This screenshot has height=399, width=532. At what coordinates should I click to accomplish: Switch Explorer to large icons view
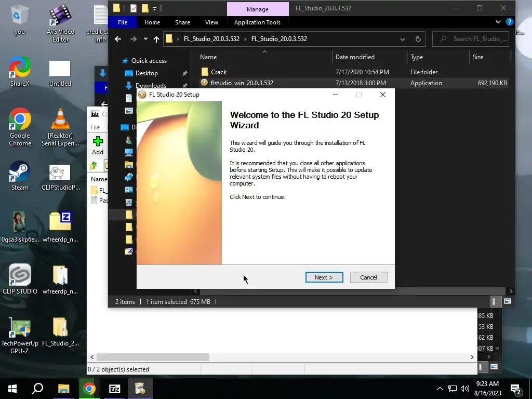508,301
